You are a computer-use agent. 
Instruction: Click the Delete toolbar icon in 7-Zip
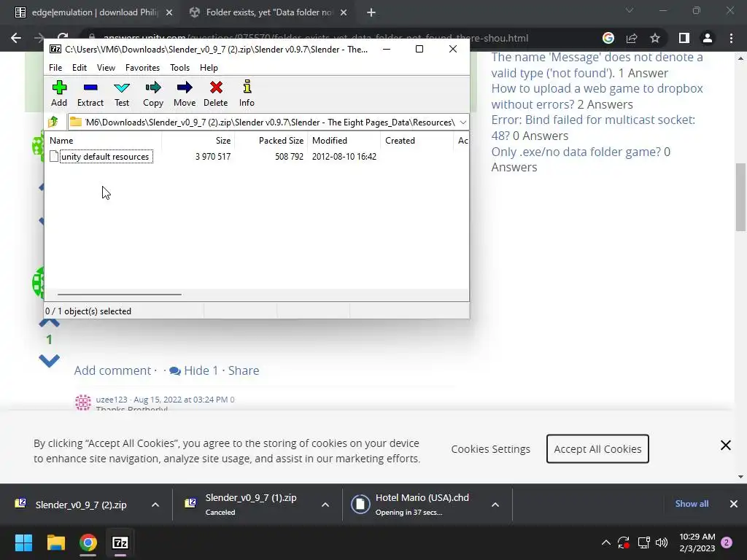click(x=216, y=93)
